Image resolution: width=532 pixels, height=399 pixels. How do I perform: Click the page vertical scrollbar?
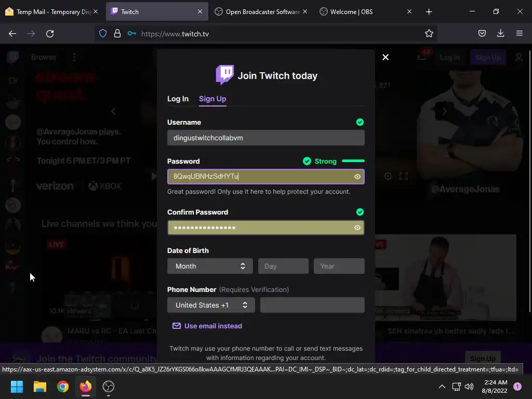529,181
